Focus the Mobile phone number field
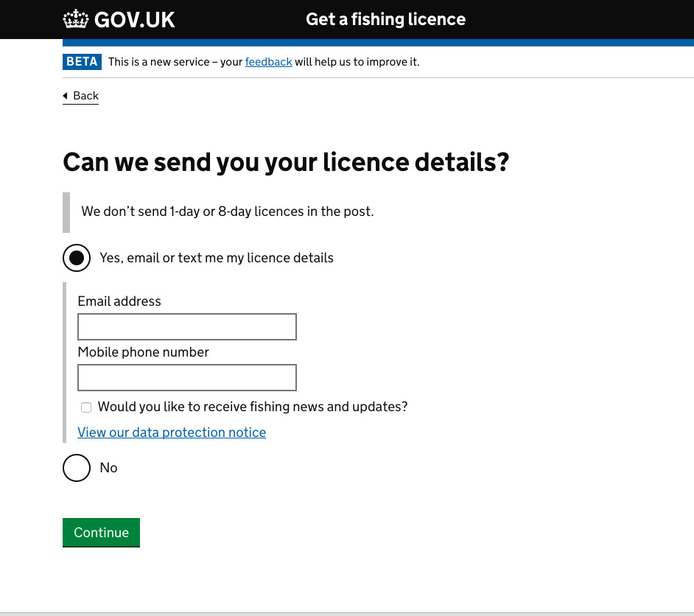Image resolution: width=694 pixels, height=616 pixels. click(x=186, y=377)
